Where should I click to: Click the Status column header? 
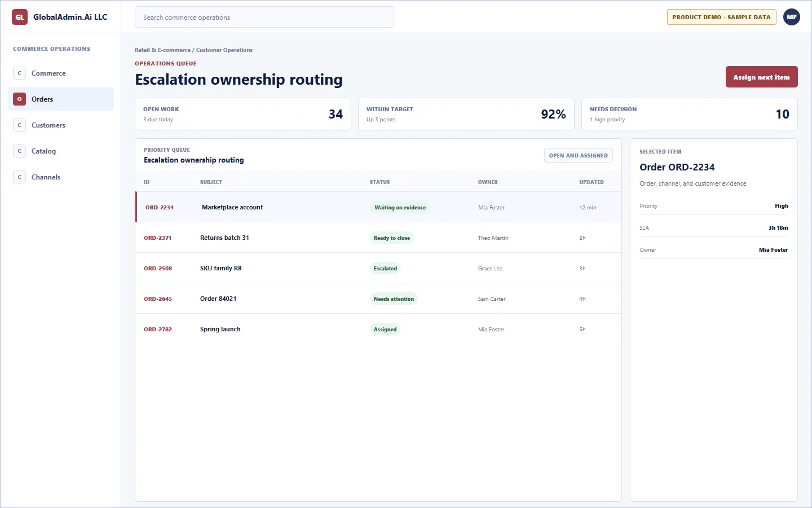[x=379, y=182]
